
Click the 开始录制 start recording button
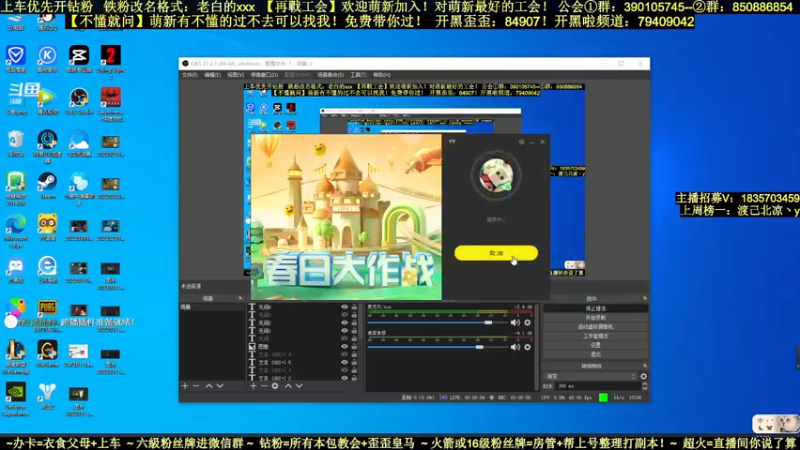tap(595, 317)
